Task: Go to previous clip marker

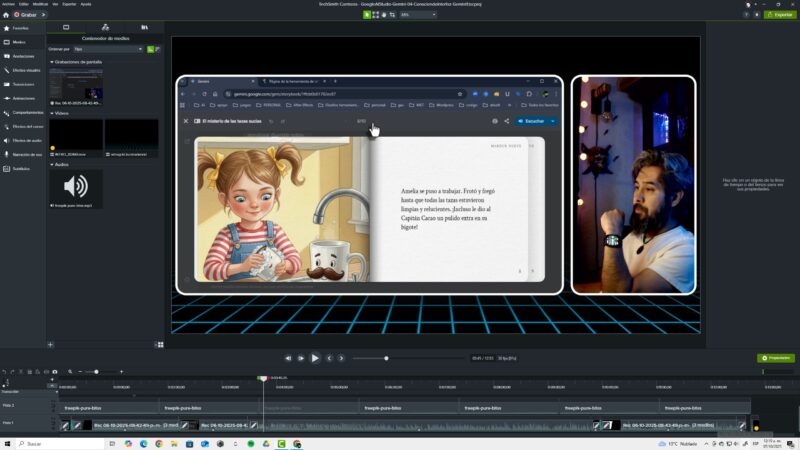Action: point(329,358)
